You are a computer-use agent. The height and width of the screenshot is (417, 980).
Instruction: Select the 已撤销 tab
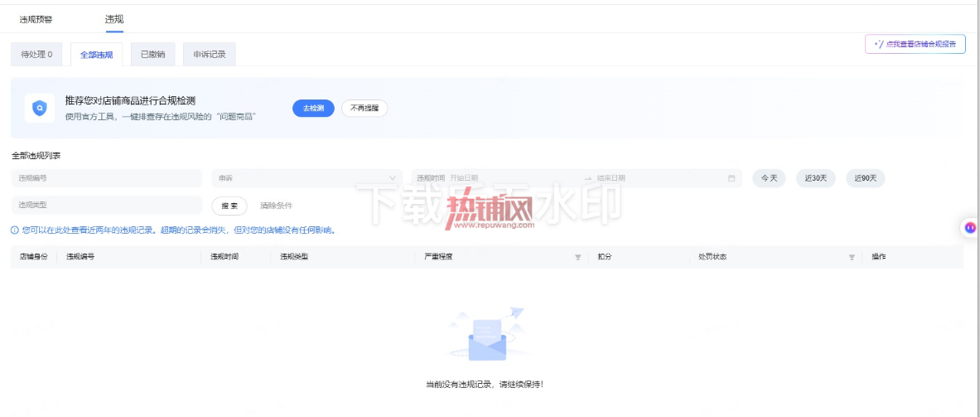[x=153, y=55]
